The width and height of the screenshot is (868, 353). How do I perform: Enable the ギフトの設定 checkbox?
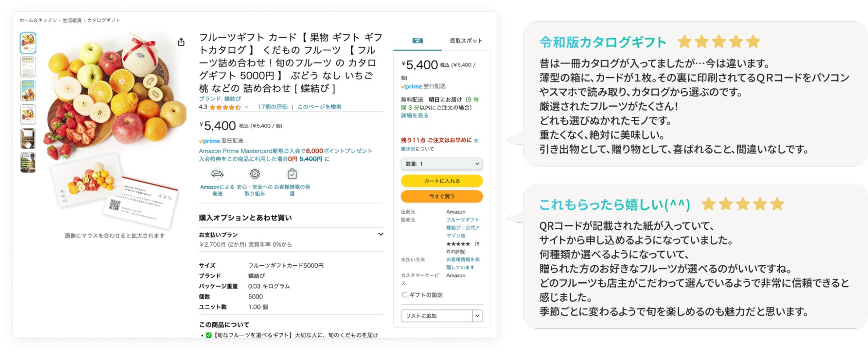[x=405, y=295]
